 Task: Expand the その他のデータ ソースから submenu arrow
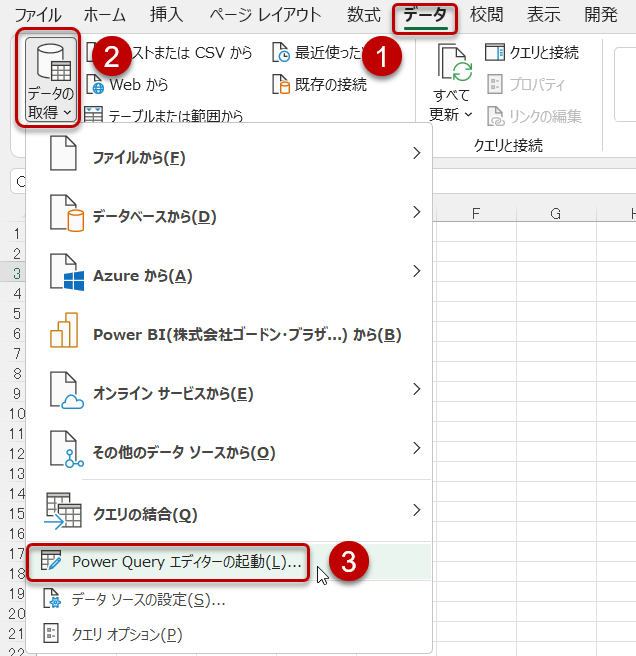pos(416,448)
